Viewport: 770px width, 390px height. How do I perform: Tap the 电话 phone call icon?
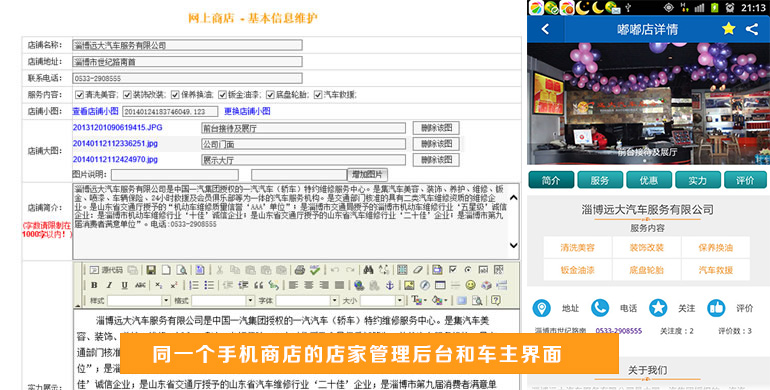600,308
